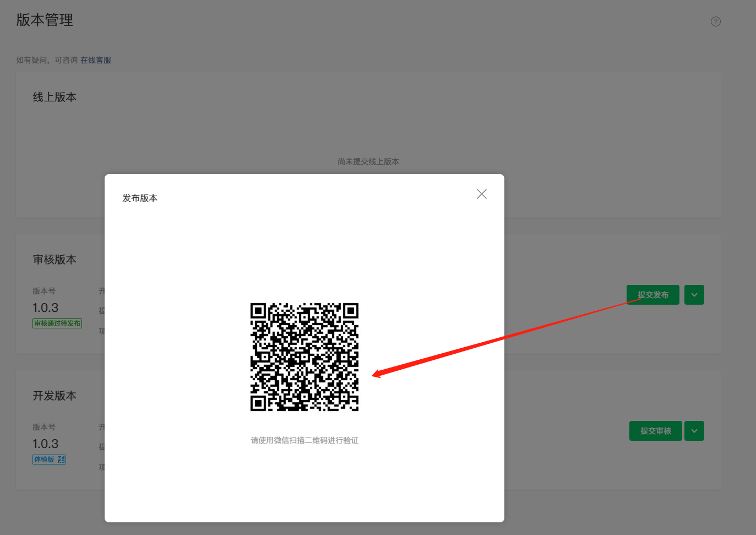Close the 发布版本 dialog

point(482,194)
